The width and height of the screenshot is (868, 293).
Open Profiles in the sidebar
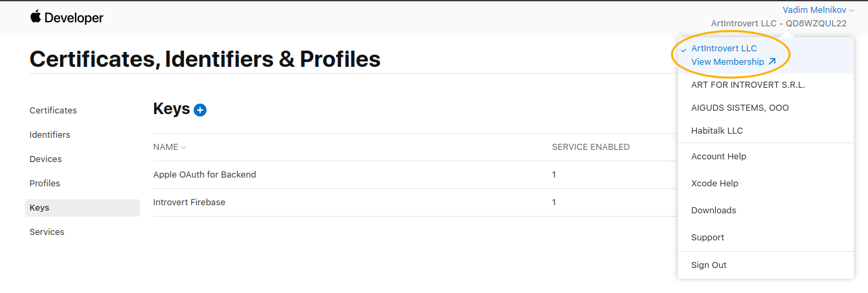pos(45,184)
